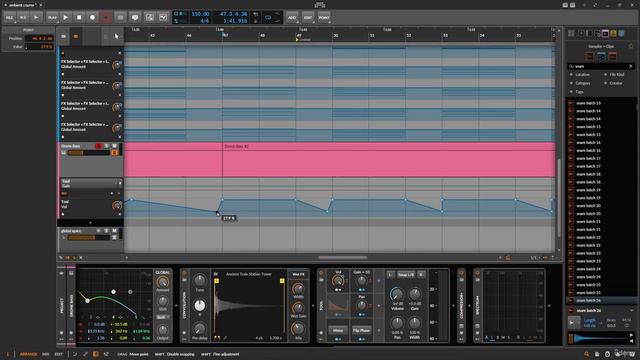Image resolution: width=640 pixels, height=360 pixels.
Task: Click the Swap L/R button
Action: [406, 275]
